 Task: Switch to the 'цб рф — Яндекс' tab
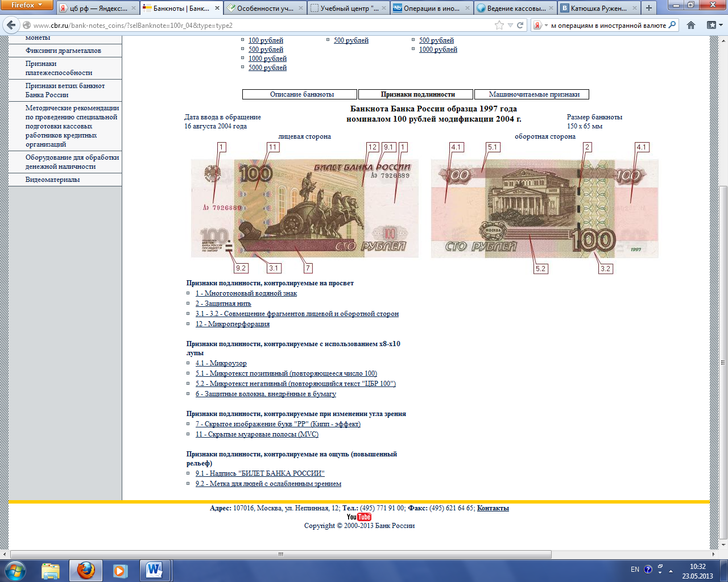click(98, 8)
